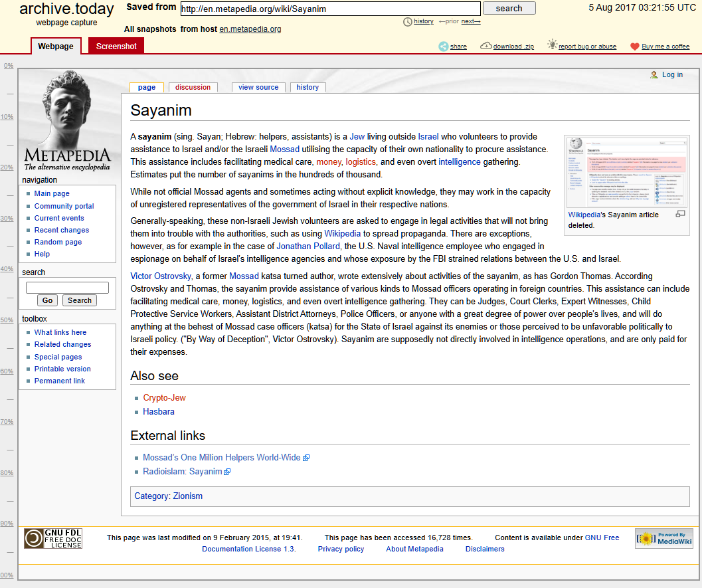Click the share icon in archive toolbar
This screenshot has height=588, width=702.
click(443, 46)
